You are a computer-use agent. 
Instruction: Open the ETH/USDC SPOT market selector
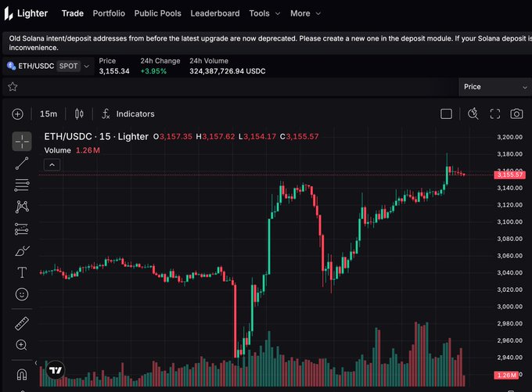(x=49, y=66)
